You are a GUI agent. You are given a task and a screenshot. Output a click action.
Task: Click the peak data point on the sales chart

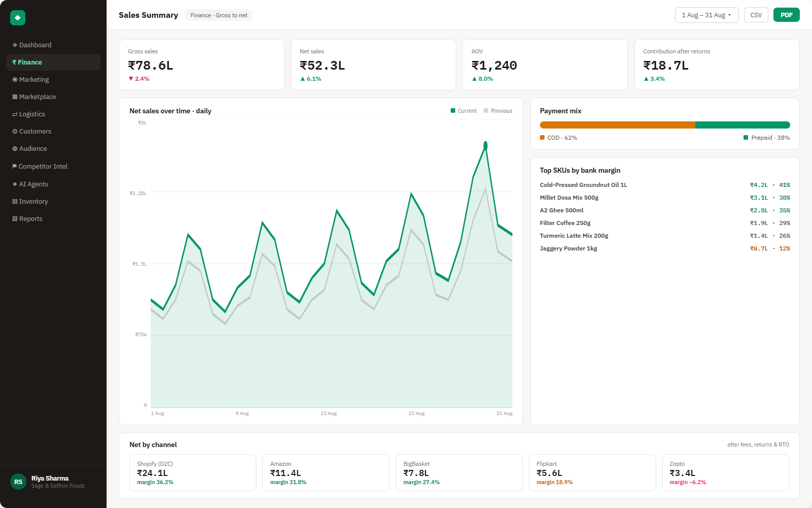point(486,146)
